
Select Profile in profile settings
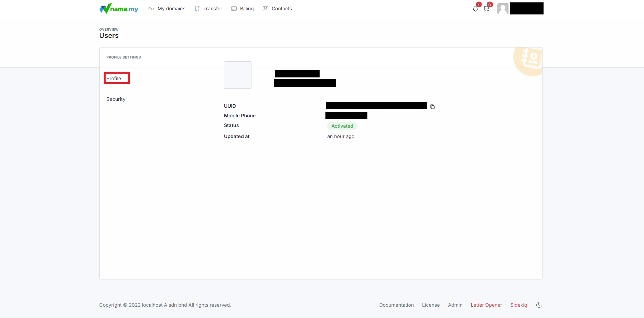point(114,78)
